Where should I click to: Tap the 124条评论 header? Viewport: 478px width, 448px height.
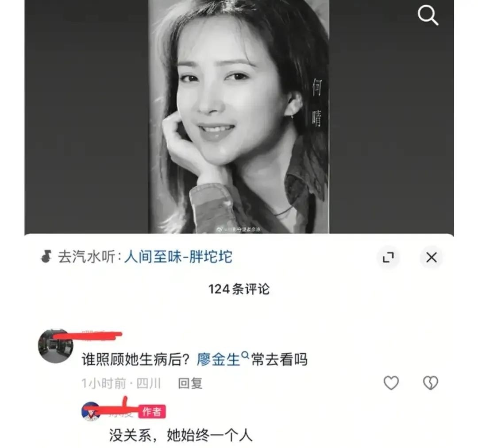(x=239, y=289)
